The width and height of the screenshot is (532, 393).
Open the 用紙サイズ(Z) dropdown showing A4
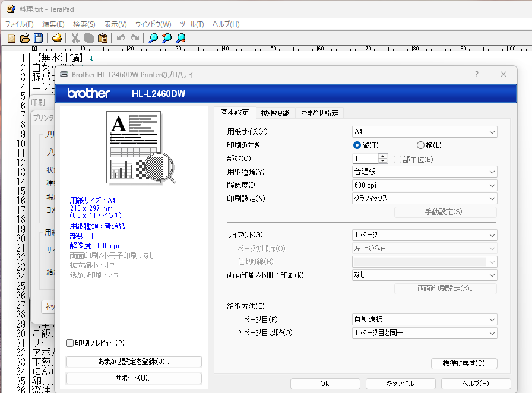click(425, 132)
